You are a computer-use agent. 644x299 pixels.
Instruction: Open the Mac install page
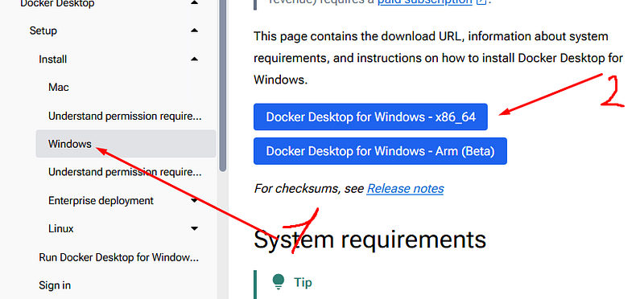[x=59, y=88]
